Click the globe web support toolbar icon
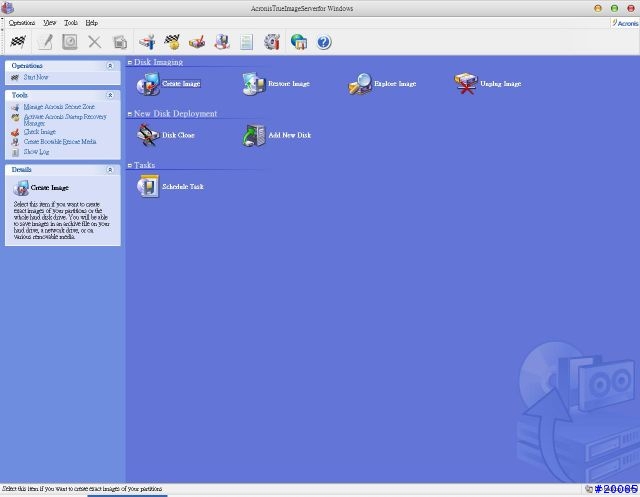 tap(299, 42)
